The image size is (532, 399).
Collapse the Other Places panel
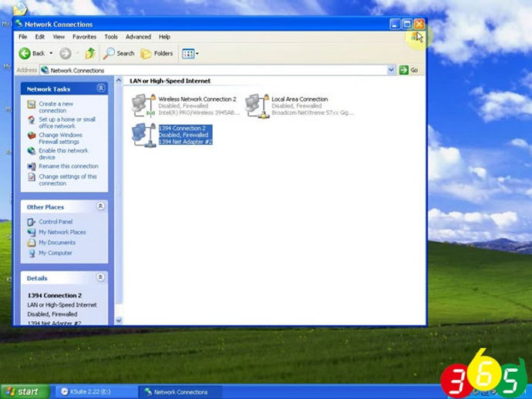(100, 206)
